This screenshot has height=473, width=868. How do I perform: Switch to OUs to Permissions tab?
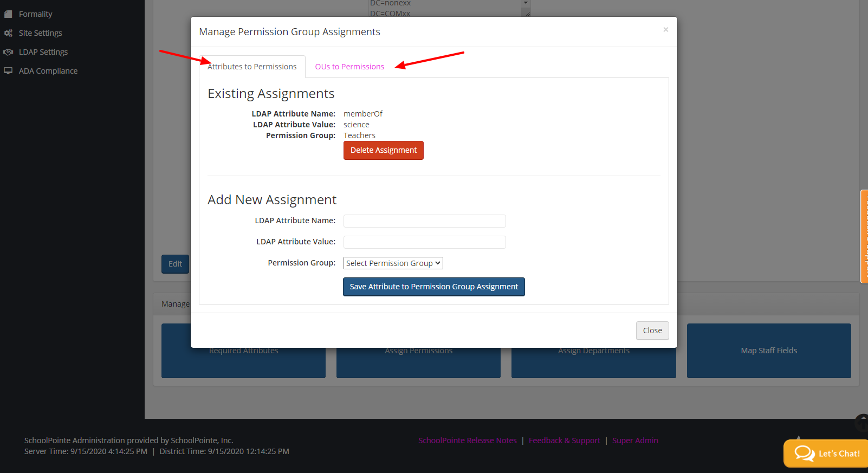[x=349, y=67]
